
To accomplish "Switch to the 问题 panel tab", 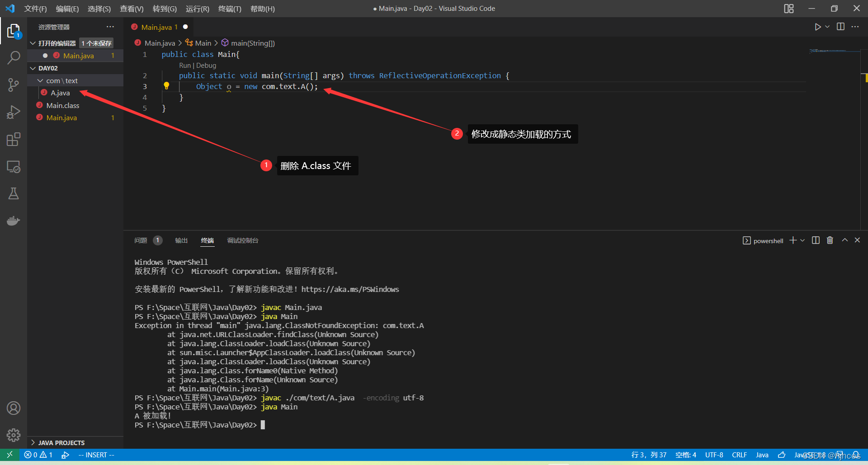I will coord(141,240).
